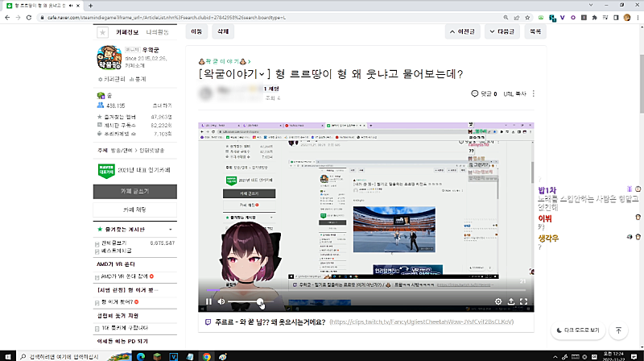The width and height of the screenshot is (644, 361).
Task: Open the post's three-dot more menu
Action: [534, 93]
